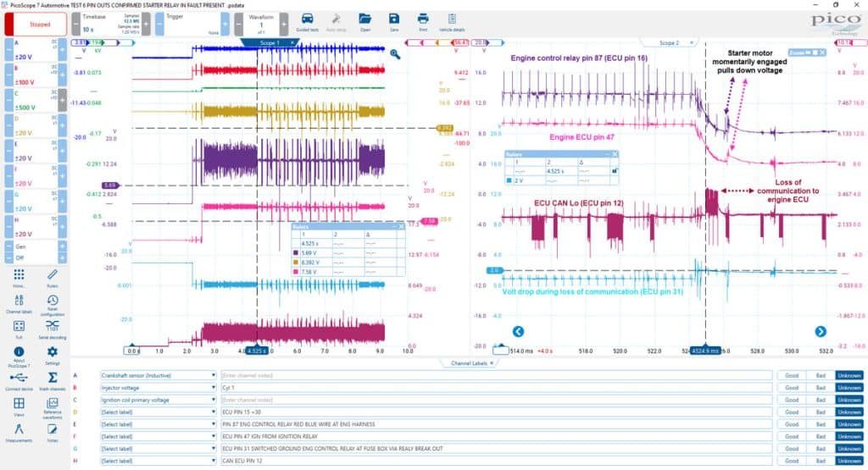868x470 pixels.
Task: Expand the Ignition coil primary voltage dropdown
Action: [x=158, y=400]
